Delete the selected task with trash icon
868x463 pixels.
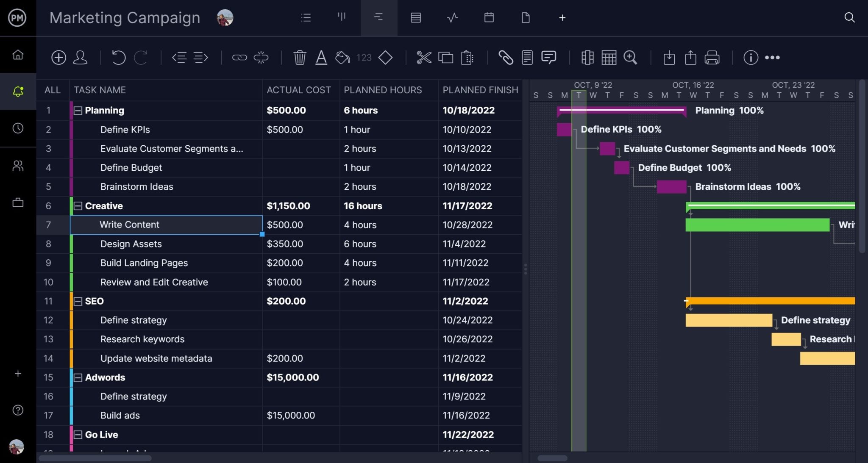300,57
